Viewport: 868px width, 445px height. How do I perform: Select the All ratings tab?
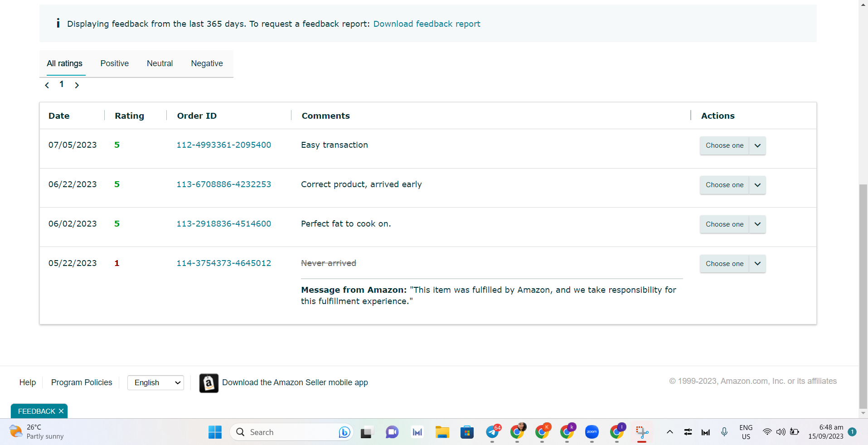tap(65, 63)
